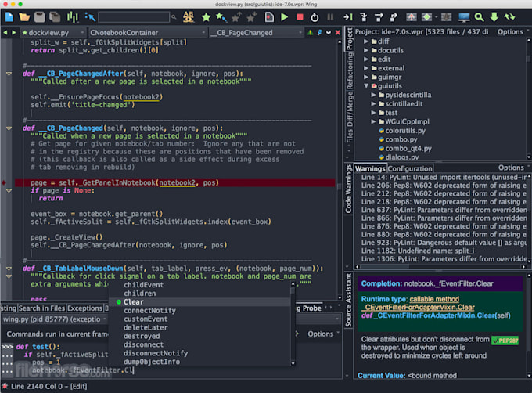The height and width of the screenshot is (393, 532).
Task: Toggle the breakpoint on the page = self._GetPanelInNotebook line
Action: coord(4,182)
